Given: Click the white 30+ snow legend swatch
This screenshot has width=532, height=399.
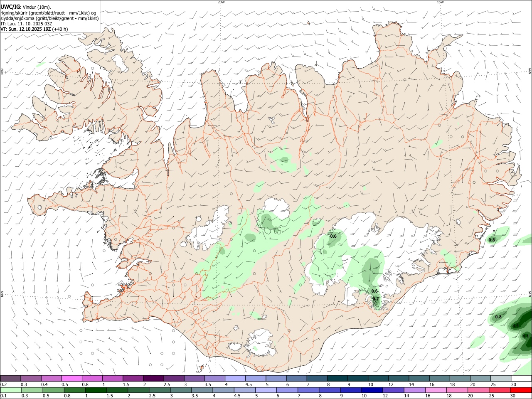Looking at the screenshot, I should 520,378.
